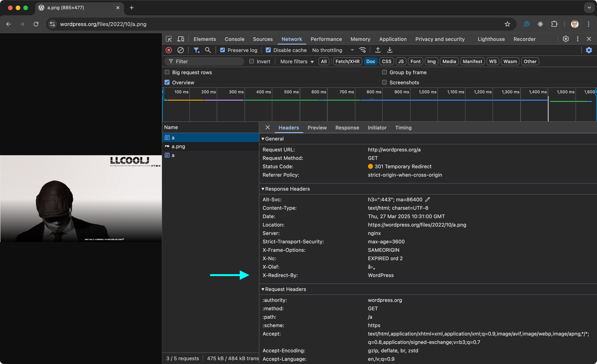Stop recording network log
597x364 pixels.
click(x=169, y=50)
